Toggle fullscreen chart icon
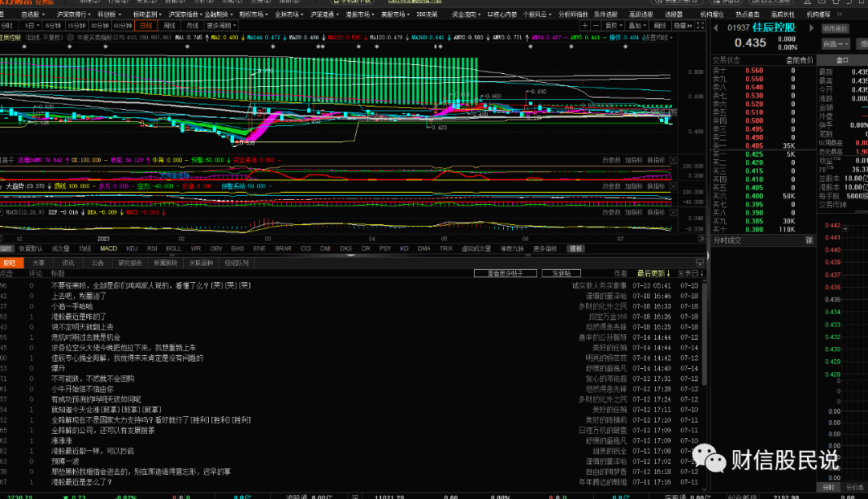Viewport: 868px width, 499px height. 700,26
